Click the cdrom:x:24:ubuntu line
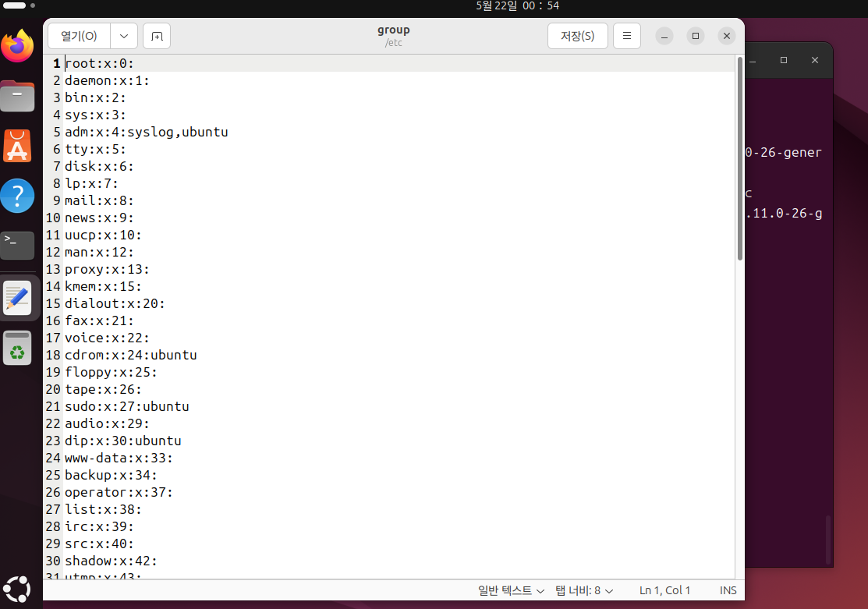Screen dimensions: 868x609 (131, 356)
